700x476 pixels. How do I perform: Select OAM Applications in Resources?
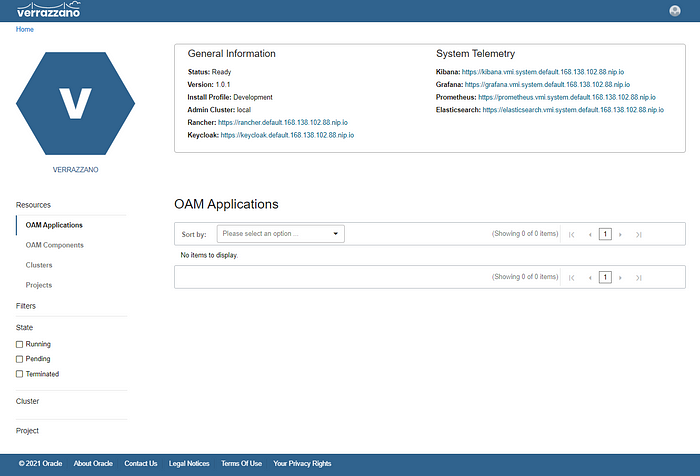pos(54,225)
